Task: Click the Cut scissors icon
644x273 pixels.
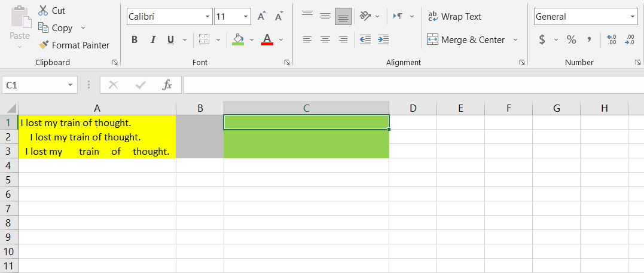Action: pyautogui.click(x=43, y=10)
